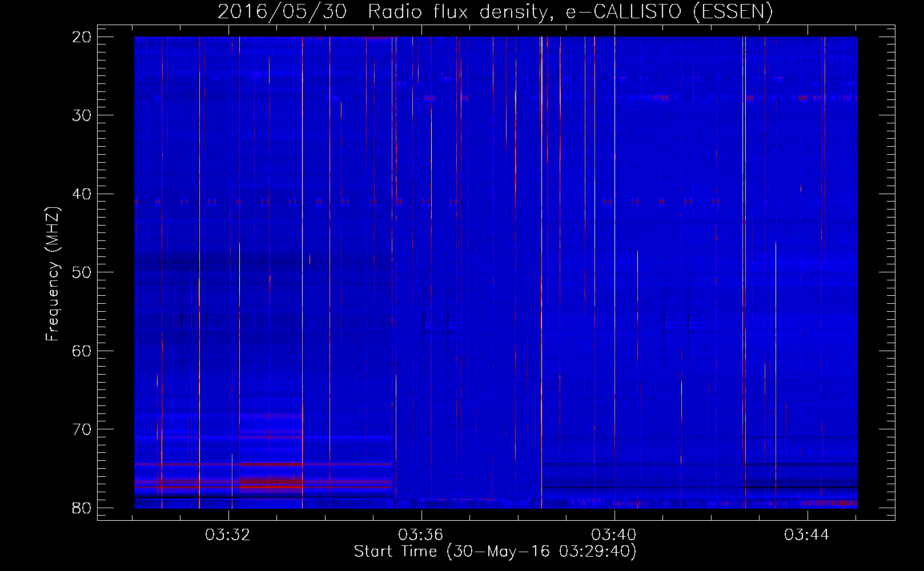Click the 40 MHz frequency tick label
Viewport: 924px width, 571px height.
click(x=82, y=194)
